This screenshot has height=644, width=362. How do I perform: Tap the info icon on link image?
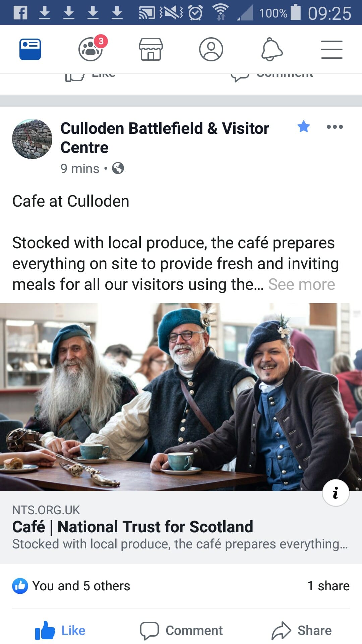(x=336, y=493)
